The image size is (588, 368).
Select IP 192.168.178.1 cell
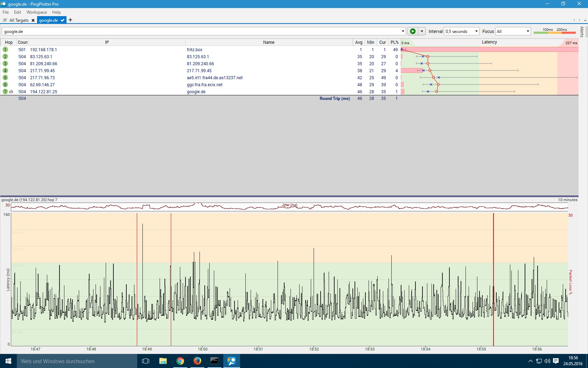click(x=43, y=50)
